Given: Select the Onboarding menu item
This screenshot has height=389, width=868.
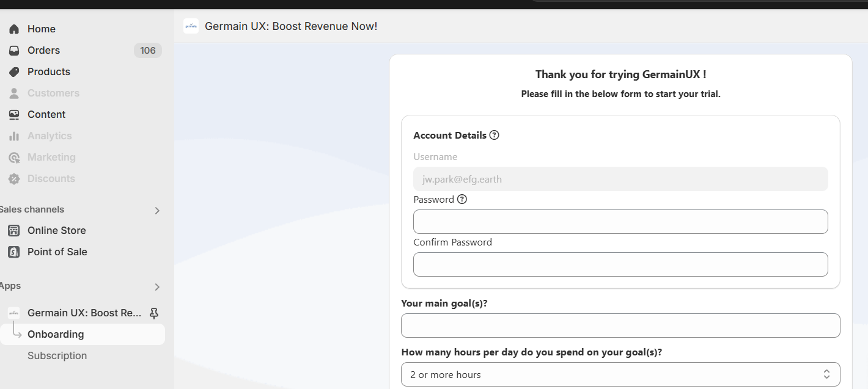Looking at the screenshot, I should 56,334.
